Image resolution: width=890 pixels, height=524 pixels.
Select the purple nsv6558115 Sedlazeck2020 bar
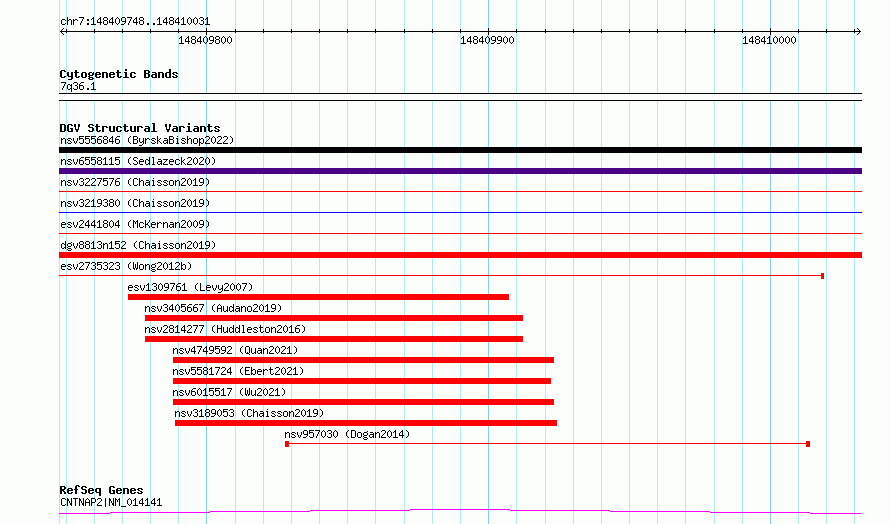click(x=460, y=171)
